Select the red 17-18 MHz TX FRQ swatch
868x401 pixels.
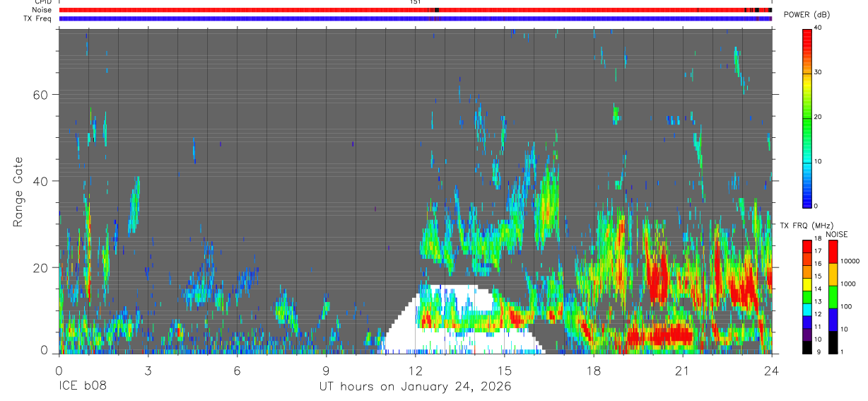807,245
